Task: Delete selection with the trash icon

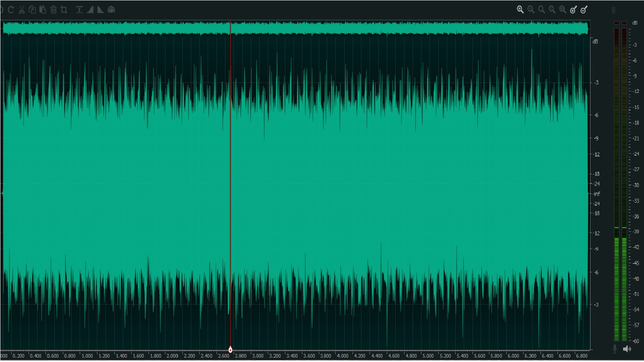Action: 53,10
